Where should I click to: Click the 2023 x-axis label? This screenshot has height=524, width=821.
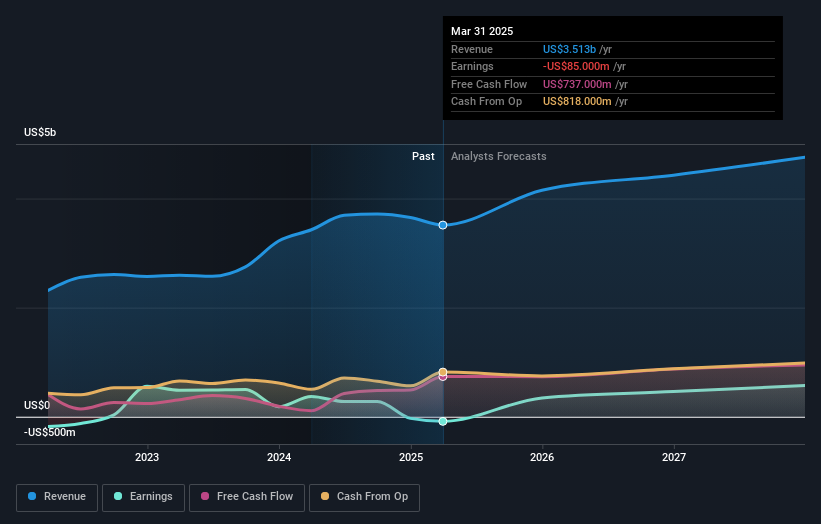tap(147, 458)
